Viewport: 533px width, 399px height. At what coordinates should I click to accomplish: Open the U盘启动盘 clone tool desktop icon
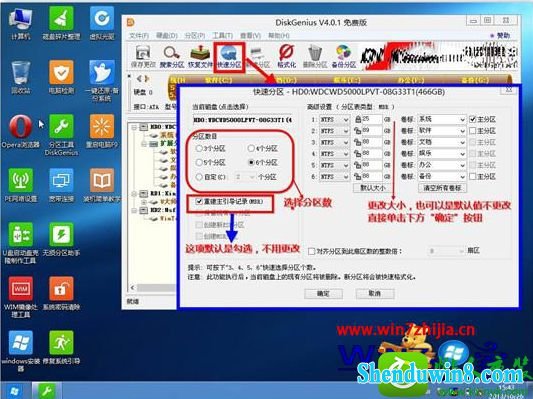pyautogui.click(x=21, y=243)
